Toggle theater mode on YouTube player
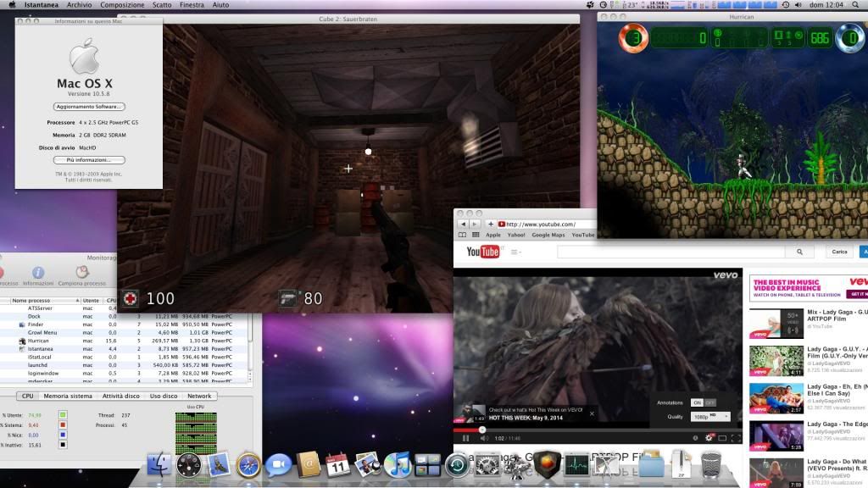 click(x=722, y=438)
